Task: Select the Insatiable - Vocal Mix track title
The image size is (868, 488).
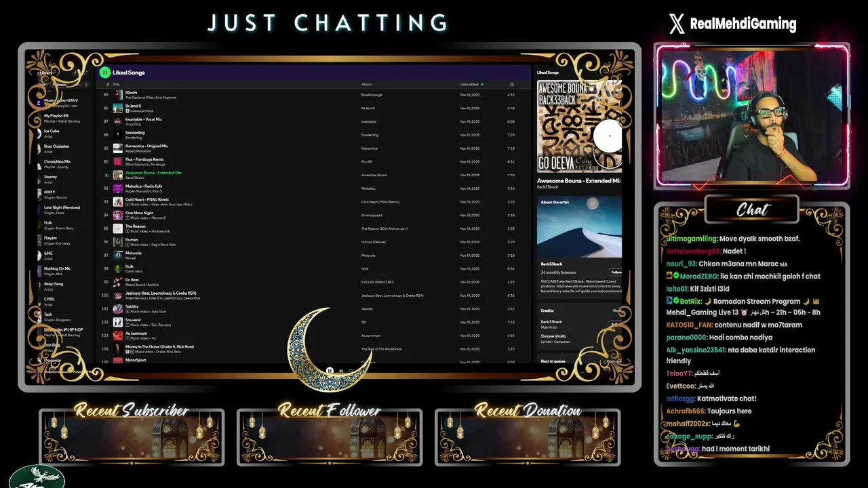Action: click(144, 119)
